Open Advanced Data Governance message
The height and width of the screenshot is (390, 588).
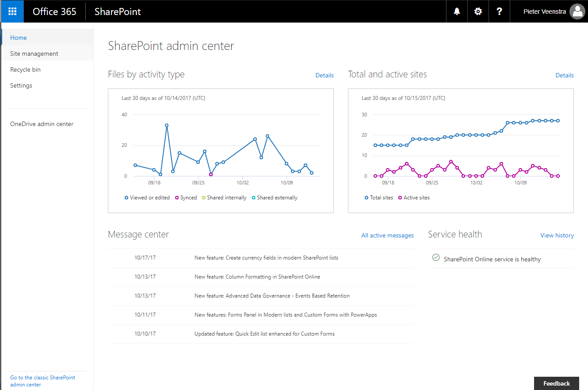[x=272, y=295]
